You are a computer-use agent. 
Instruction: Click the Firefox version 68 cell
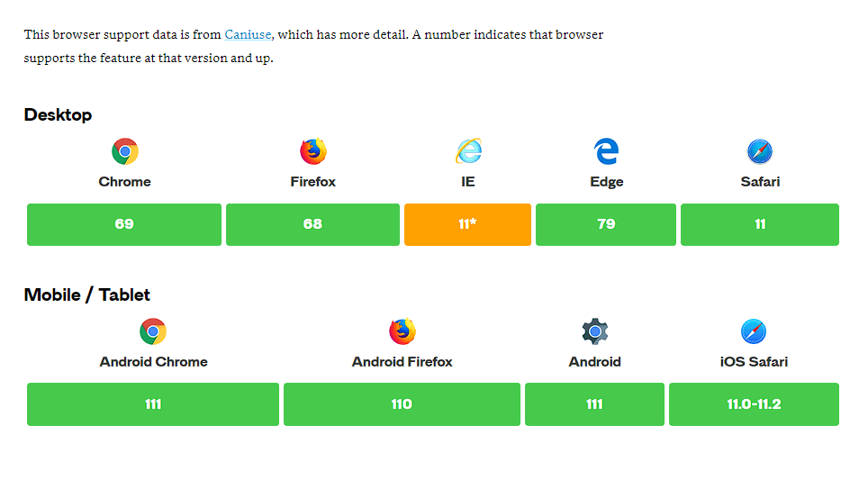pyautogui.click(x=312, y=224)
